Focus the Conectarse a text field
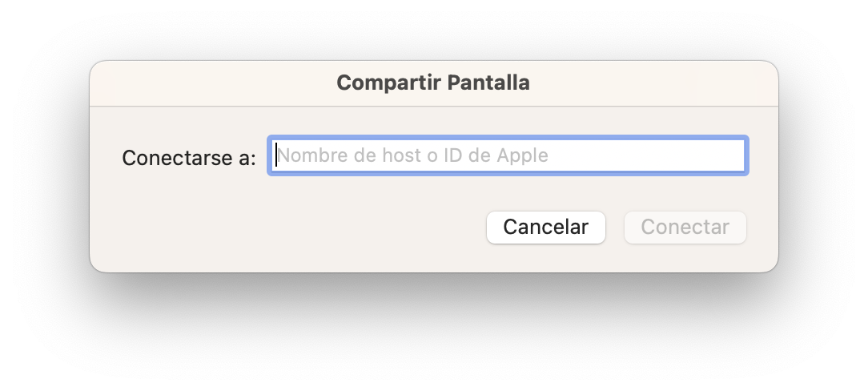The image size is (868, 391). 508,155
